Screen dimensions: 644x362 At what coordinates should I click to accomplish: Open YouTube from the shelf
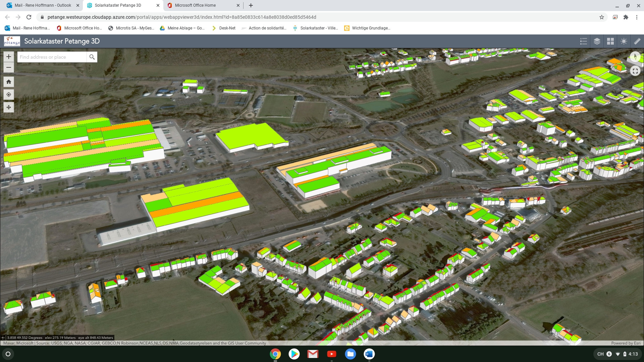331,354
